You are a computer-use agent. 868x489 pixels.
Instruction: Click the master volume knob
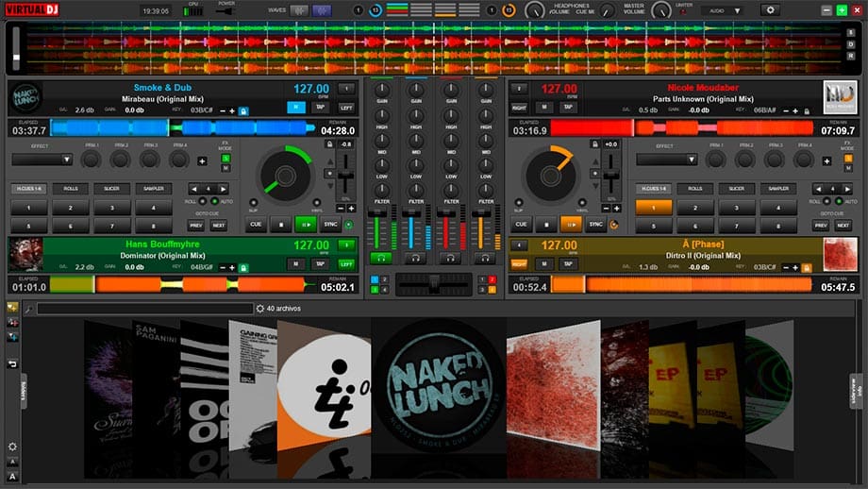(x=660, y=10)
